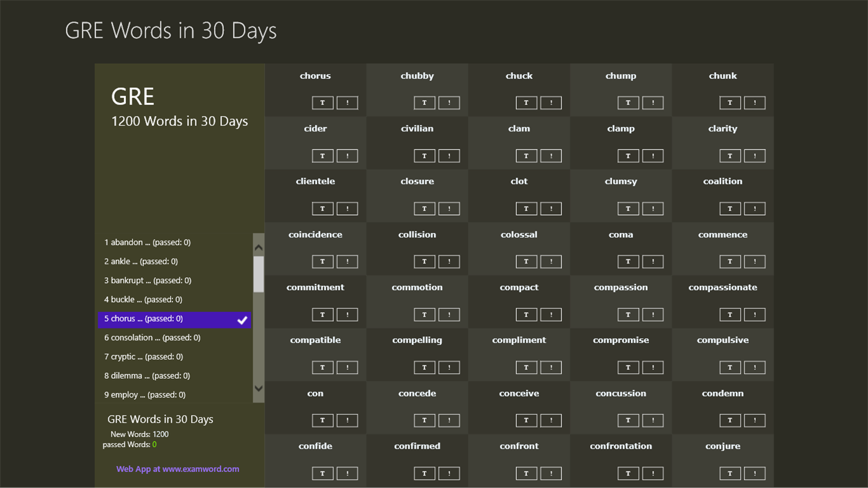Toggle the exclamation flag for compassionate
Viewport: 868px width, 488px height.
(754, 314)
